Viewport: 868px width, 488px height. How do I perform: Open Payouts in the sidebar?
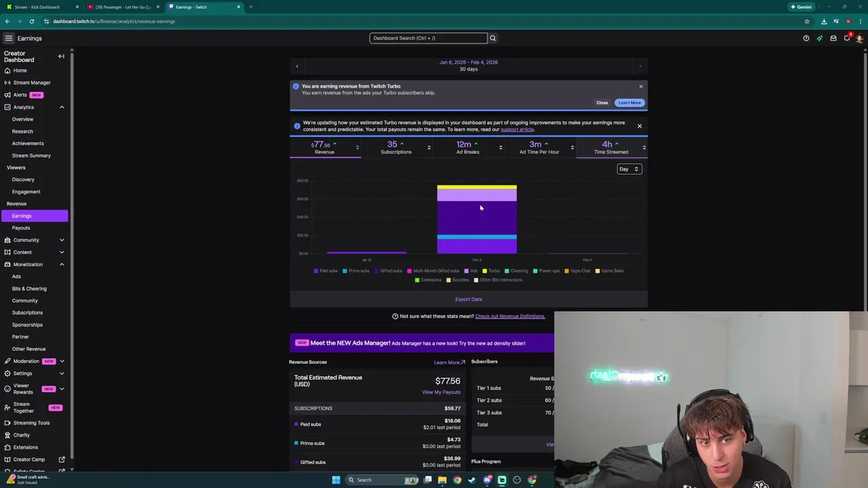click(x=21, y=228)
